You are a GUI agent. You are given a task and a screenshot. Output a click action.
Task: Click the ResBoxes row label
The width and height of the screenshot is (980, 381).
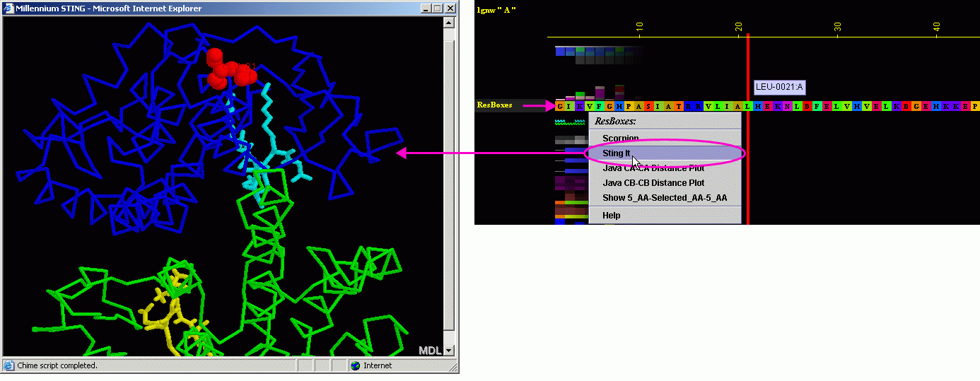click(494, 105)
